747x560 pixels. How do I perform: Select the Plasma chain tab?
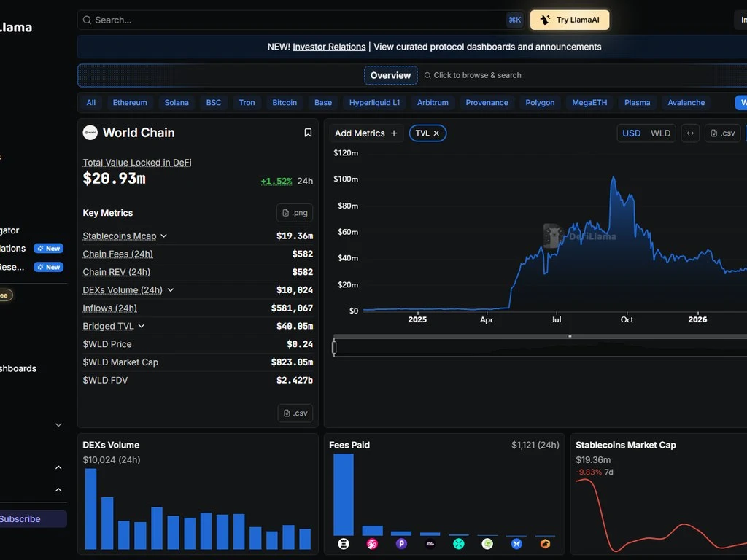click(x=637, y=102)
